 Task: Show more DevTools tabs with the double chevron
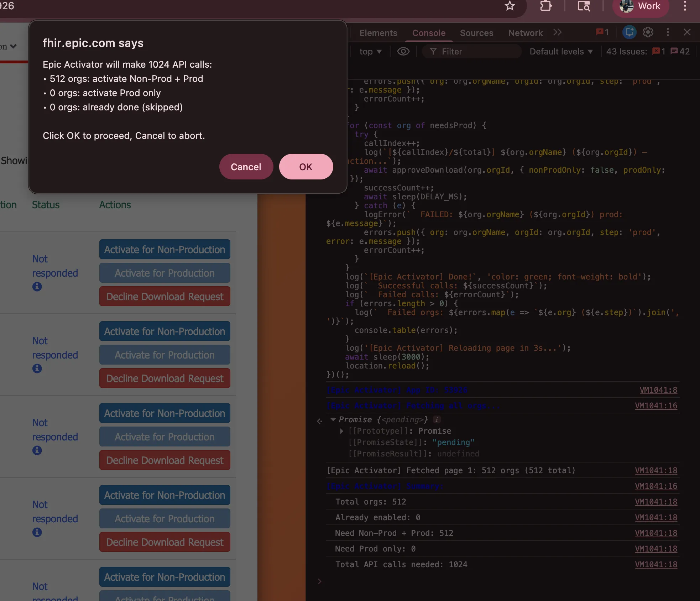tap(558, 32)
